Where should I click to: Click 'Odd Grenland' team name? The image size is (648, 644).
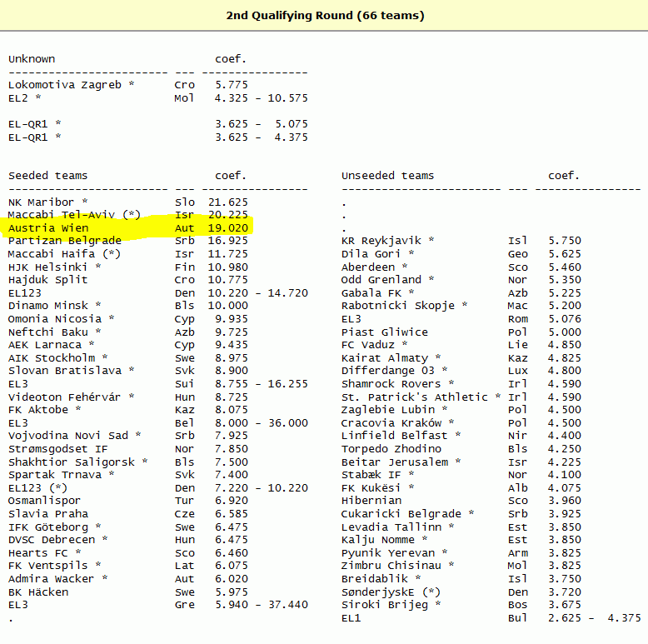tap(381, 280)
